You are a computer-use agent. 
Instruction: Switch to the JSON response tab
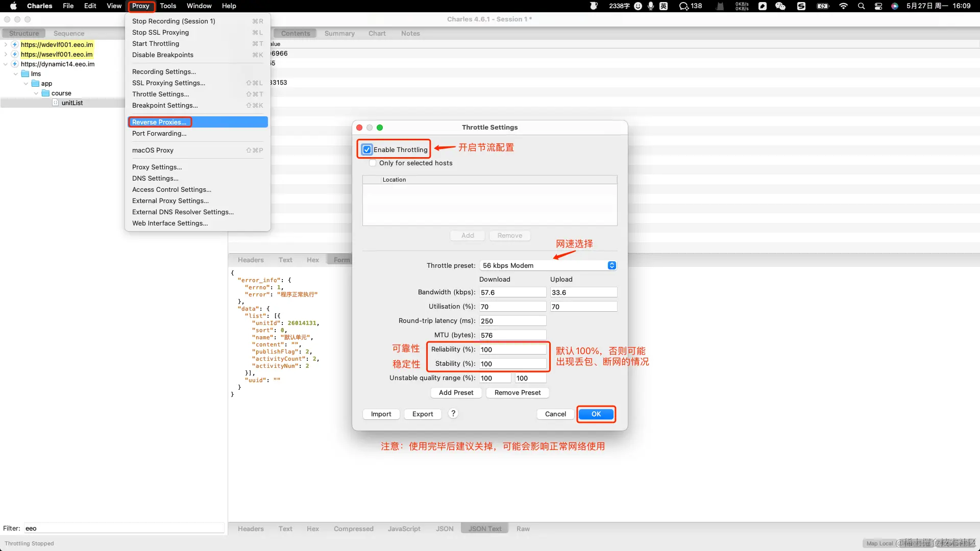(x=445, y=529)
